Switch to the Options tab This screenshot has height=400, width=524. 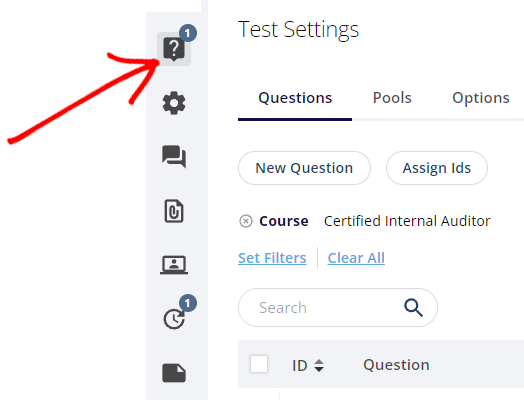tap(481, 98)
